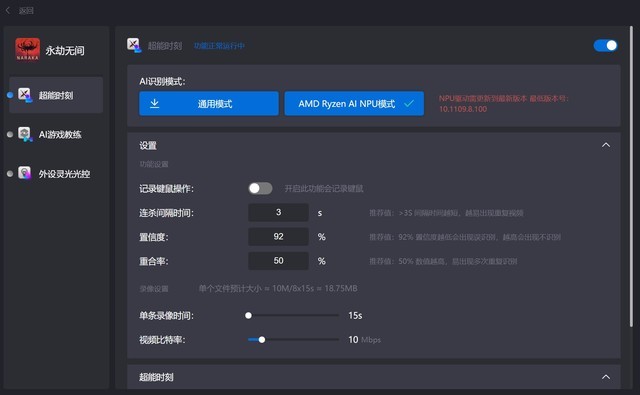Click the 10 Mbps bitrate value

[364, 340]
